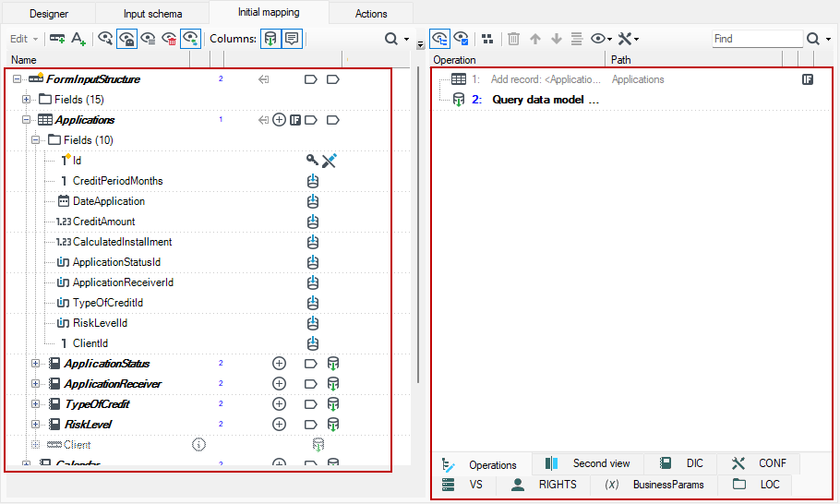Click the plus circle in ApplicationStatus row

(279, 364)
